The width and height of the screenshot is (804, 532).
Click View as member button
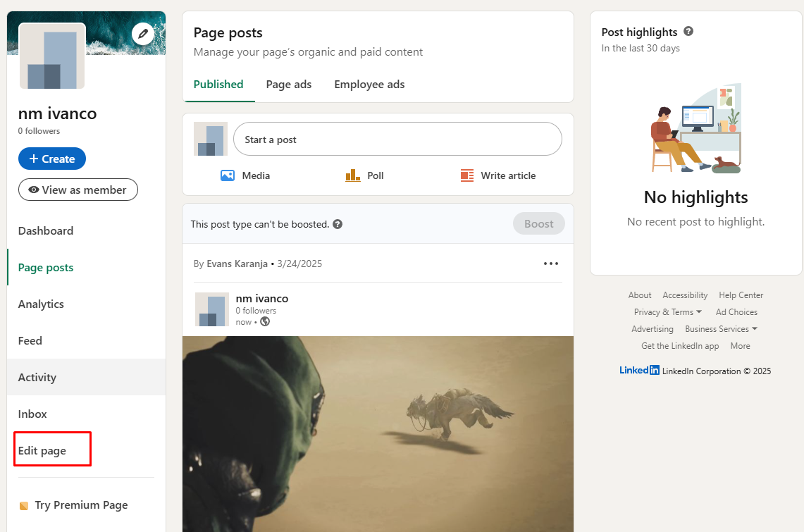(x=78, y=190)
